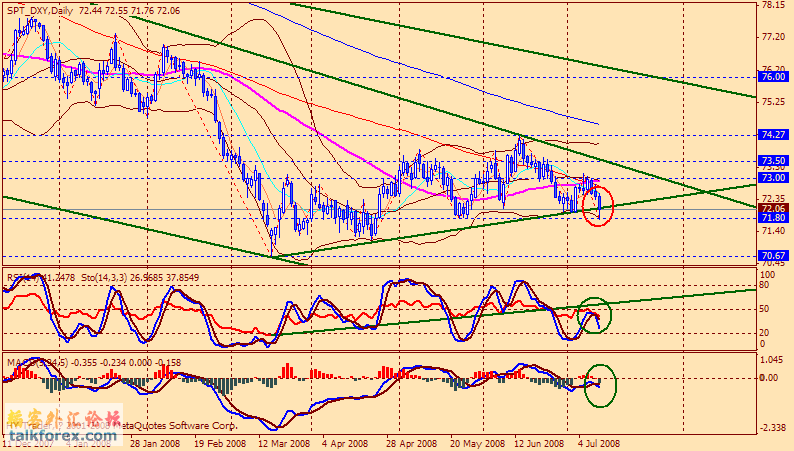794x451 pixels.
Task: Click the 4 Jul 2008 date label
Action: point(599,443)
